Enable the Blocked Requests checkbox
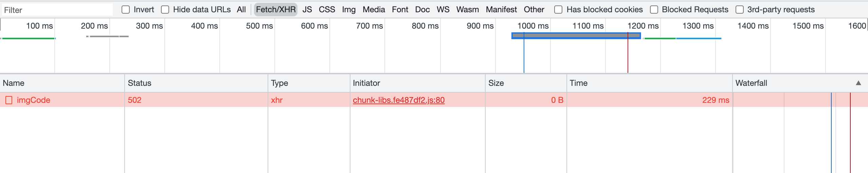The image size is (868, 173). [654, 10]
